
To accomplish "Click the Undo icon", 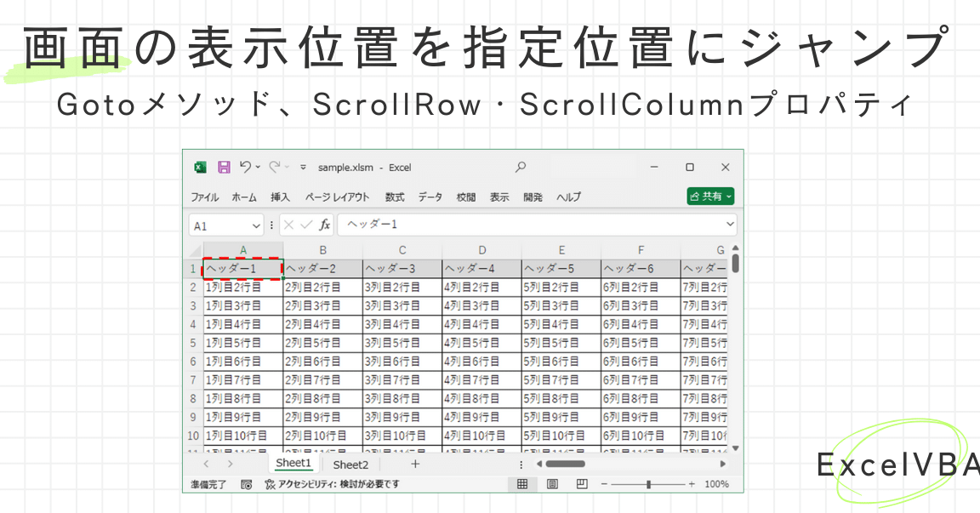I will (x=248, y=168).
